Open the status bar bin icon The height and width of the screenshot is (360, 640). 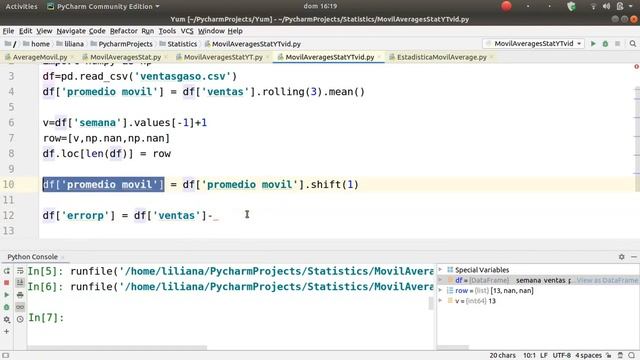click(x=620, y=356)
